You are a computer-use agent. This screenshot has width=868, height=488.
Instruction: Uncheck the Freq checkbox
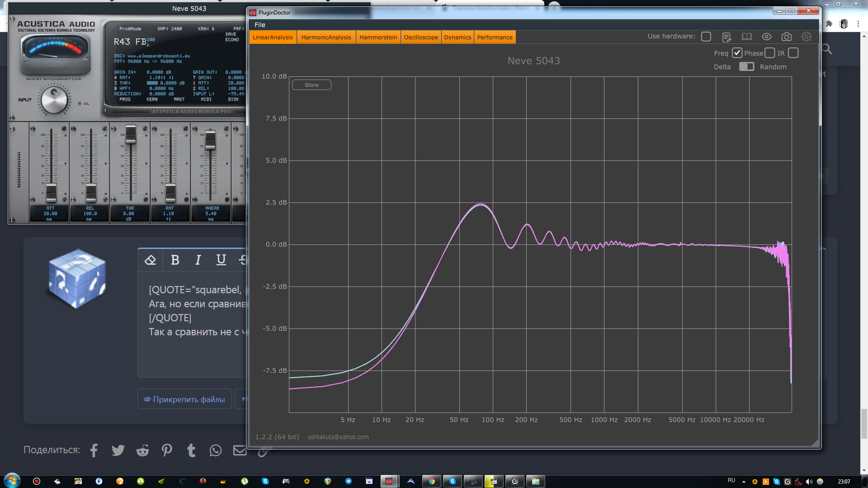737,53
